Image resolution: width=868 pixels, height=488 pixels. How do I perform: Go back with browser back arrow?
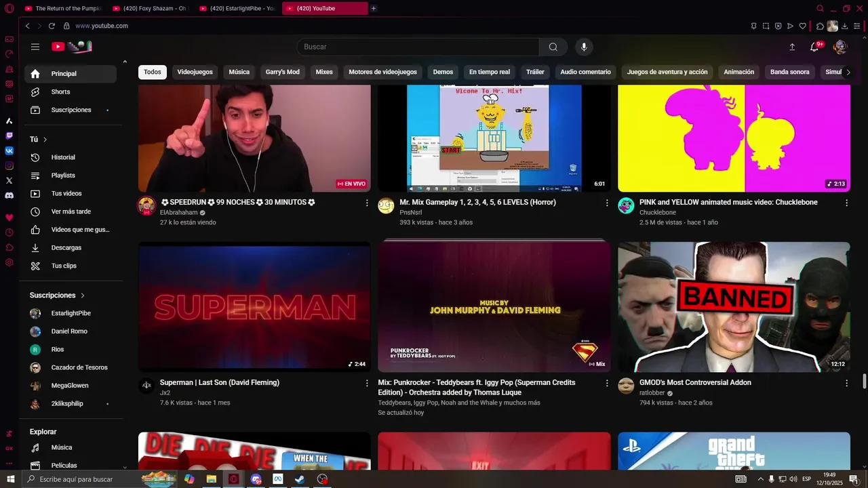(x=27, y=26)
